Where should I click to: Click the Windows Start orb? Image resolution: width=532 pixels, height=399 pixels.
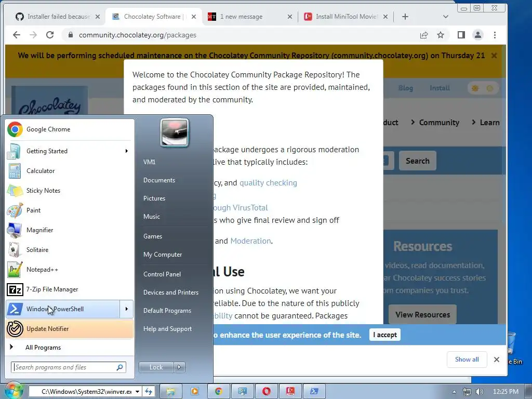(13, 391)
